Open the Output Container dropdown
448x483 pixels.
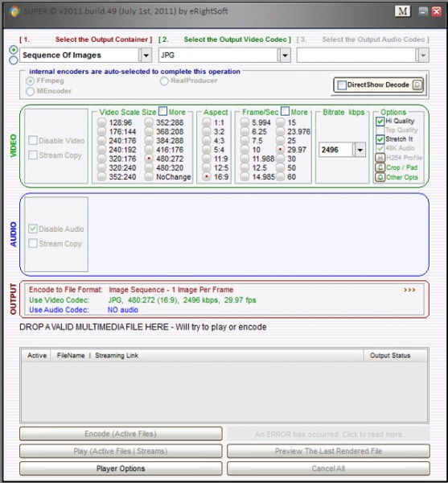146,56
